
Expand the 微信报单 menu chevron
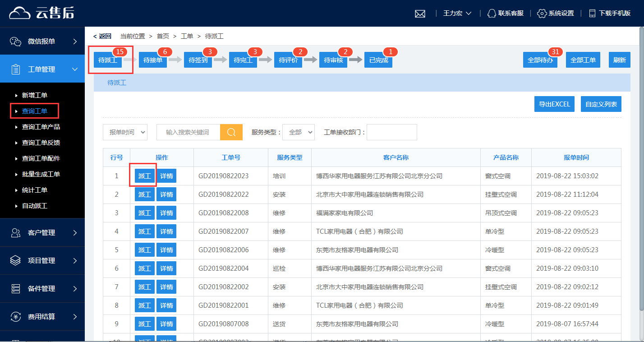75,41
